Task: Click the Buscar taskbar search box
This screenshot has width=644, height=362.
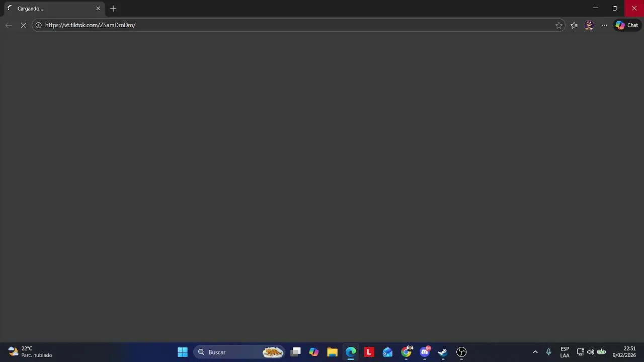Action: (x=239, y=352)
